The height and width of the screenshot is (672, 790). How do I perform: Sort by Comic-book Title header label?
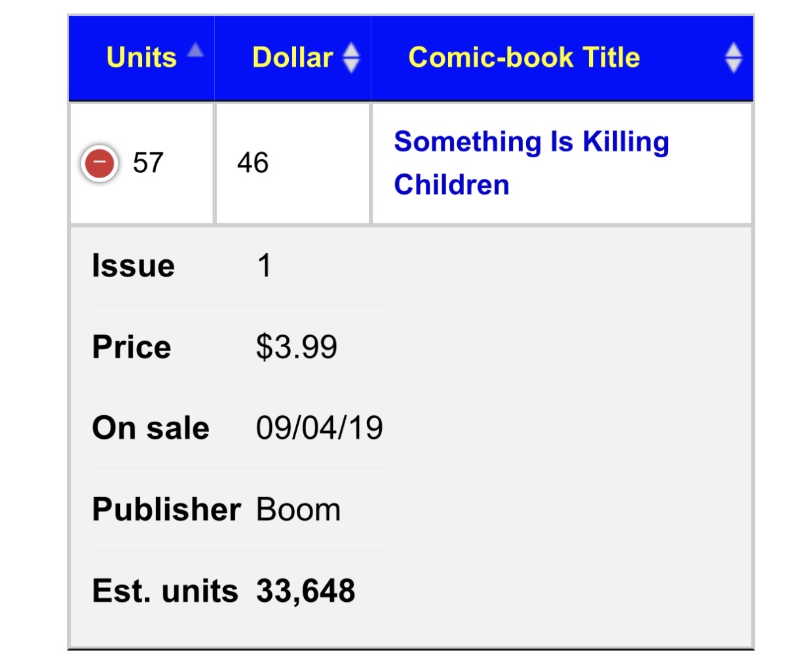[x=524, y=58]
